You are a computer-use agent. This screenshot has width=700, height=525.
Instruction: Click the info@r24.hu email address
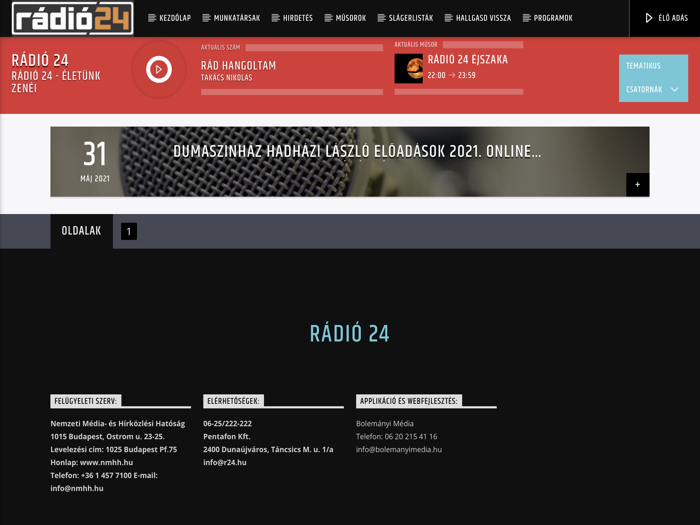click(225, 462)
